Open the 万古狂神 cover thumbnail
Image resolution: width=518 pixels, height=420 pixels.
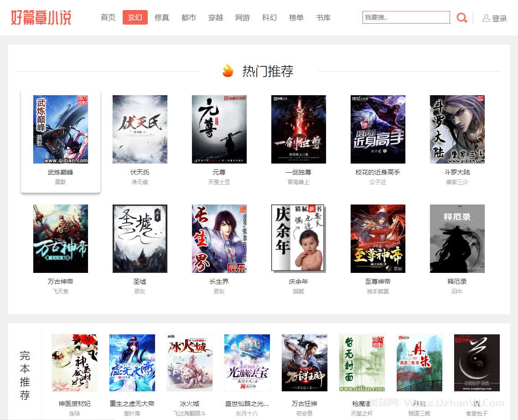point(305,363)
